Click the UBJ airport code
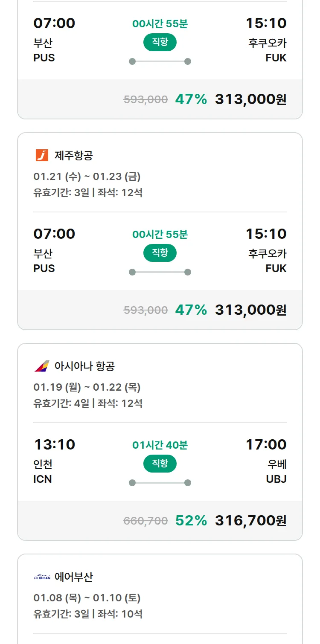 click(276, 479)
